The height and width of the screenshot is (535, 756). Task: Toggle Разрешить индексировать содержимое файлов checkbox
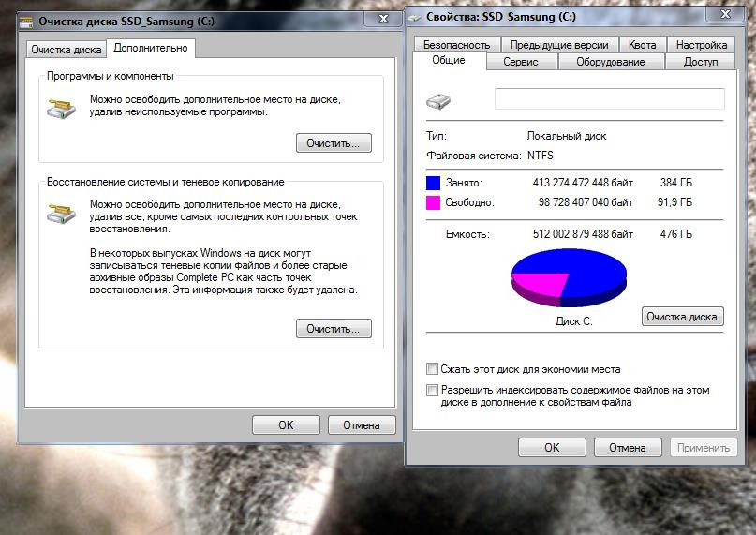[x=432, y=390]
